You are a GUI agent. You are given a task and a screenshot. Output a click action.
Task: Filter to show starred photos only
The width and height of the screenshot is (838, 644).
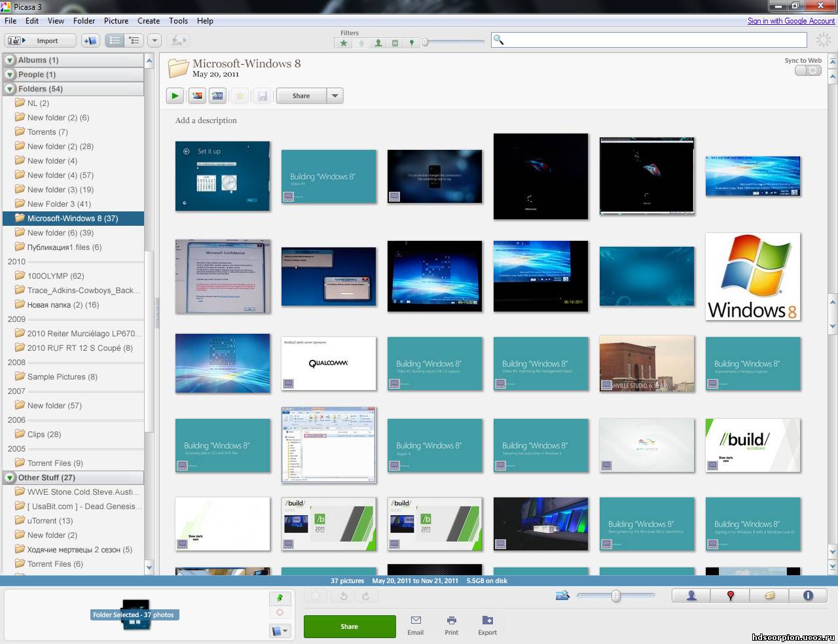click(x=344, y=43)
